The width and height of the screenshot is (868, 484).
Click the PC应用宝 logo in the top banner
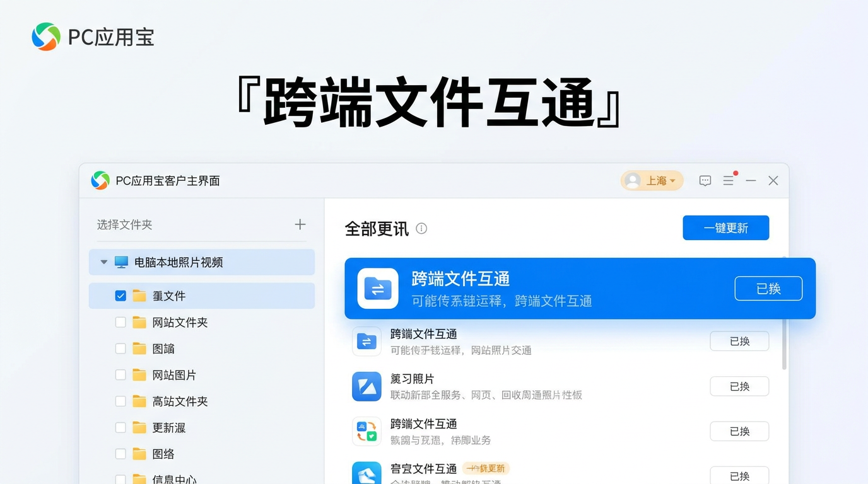coord(46,37)
